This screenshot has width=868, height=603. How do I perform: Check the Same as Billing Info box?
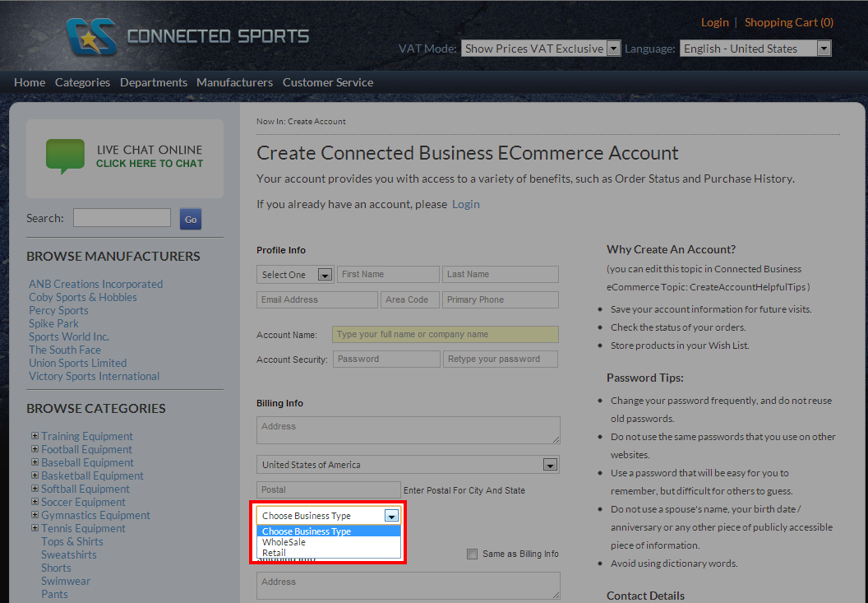[x=472, y=554]
